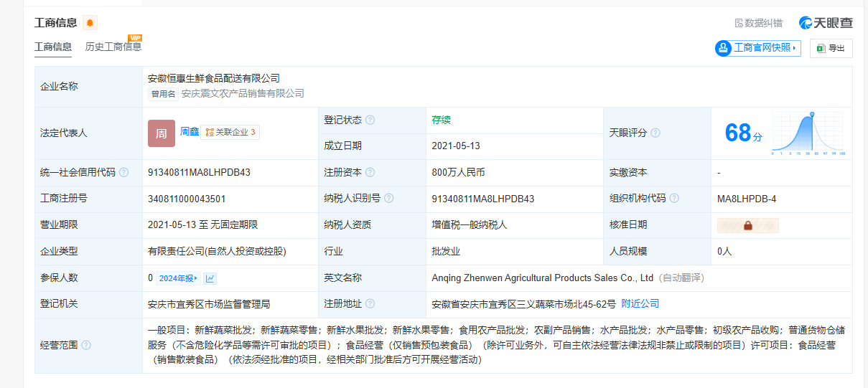Click help icon next to 天眼评分
The image size is (868, 388).
(x=655, y=133)
